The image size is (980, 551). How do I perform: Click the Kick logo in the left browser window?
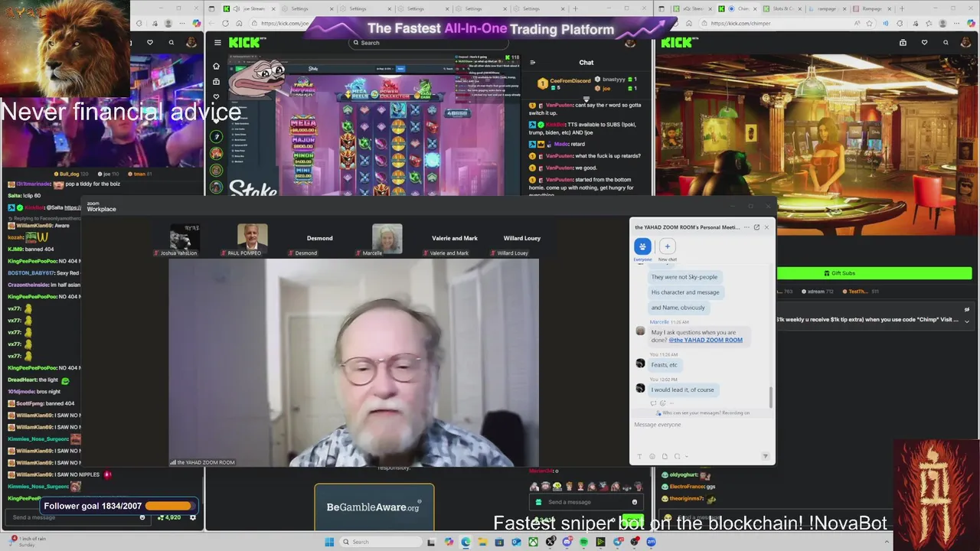(245, 43)
